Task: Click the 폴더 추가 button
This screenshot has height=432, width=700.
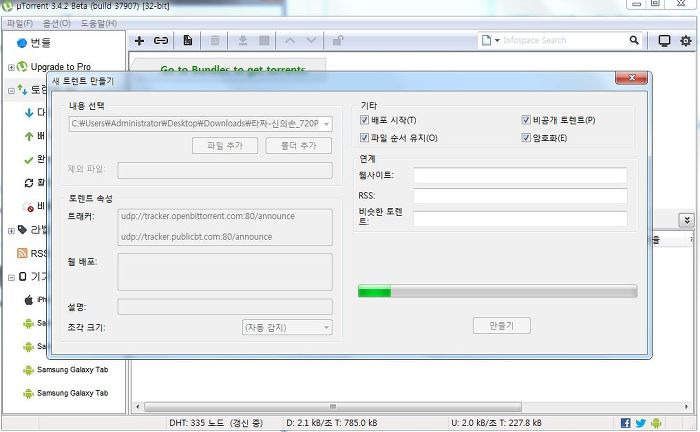Action: click(x=299, y=145)
